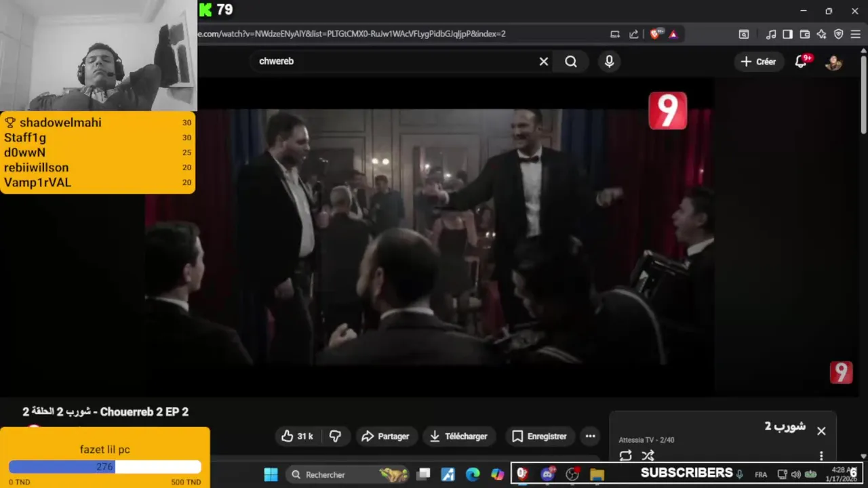Toggle shuffle playlist icon
The width and height of the screenshot is (868, 488).
[x=648, y=455]
